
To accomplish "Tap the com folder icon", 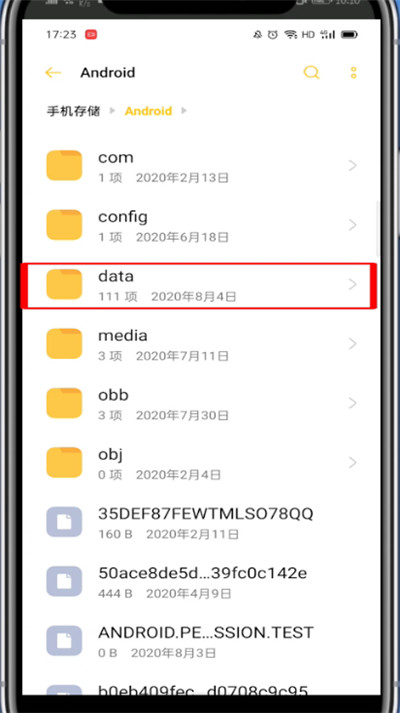I will [x=64, y=166].
